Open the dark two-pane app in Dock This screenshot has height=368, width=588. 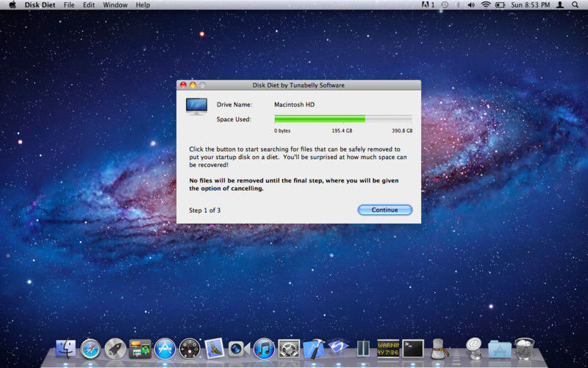363,349
